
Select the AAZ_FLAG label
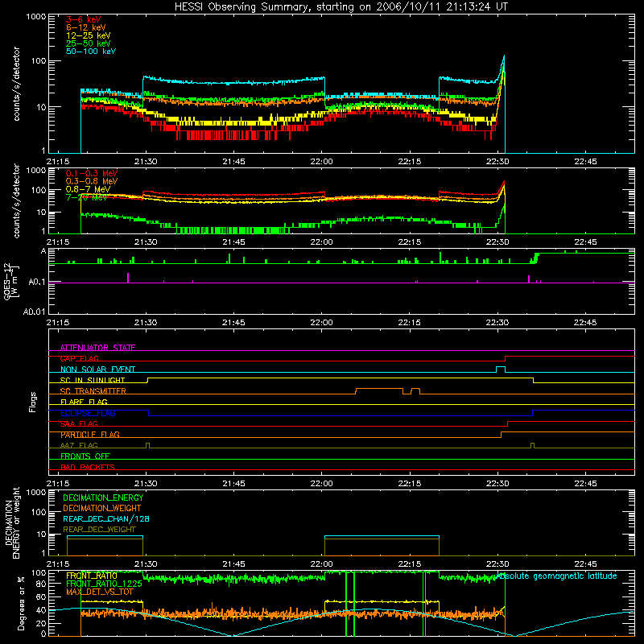click(79, 445)
